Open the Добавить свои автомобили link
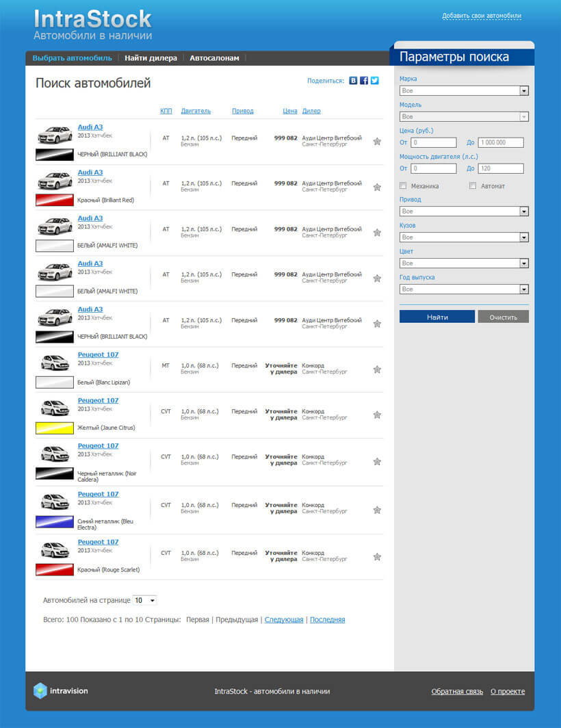The image size is (561, 728). coord(482,16)
